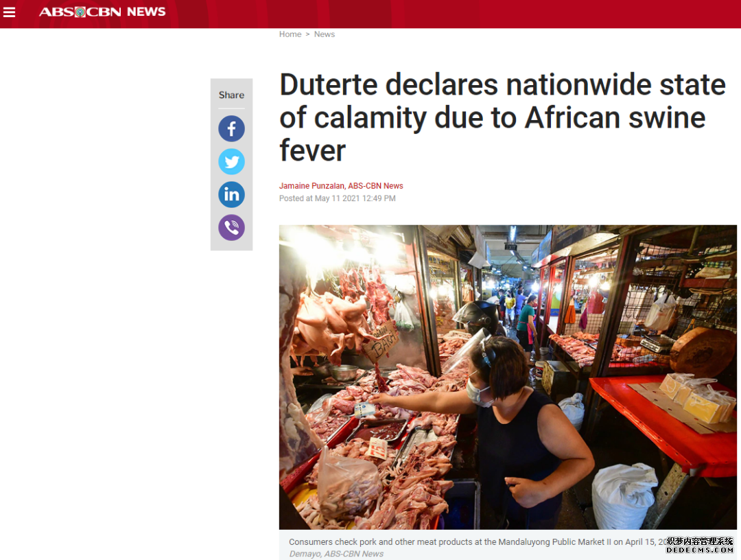The width and height of the screenshot is (741, 560).
Task: Share article via Viber
Action: (x=232, y=228)
